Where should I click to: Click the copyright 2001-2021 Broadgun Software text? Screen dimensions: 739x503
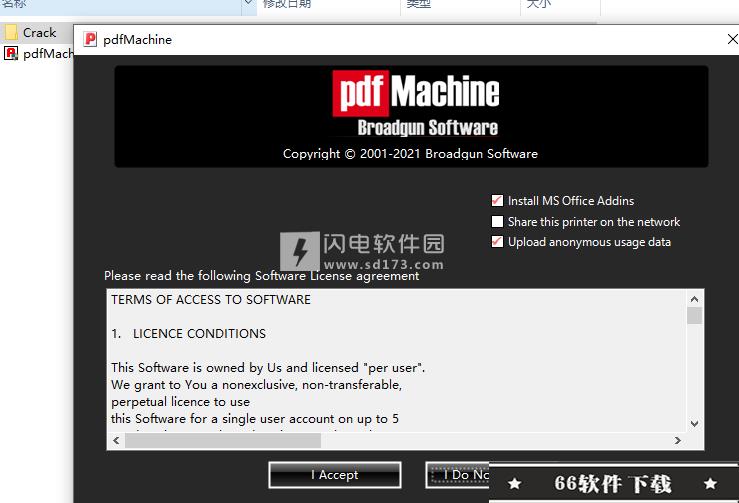point(410,154)
